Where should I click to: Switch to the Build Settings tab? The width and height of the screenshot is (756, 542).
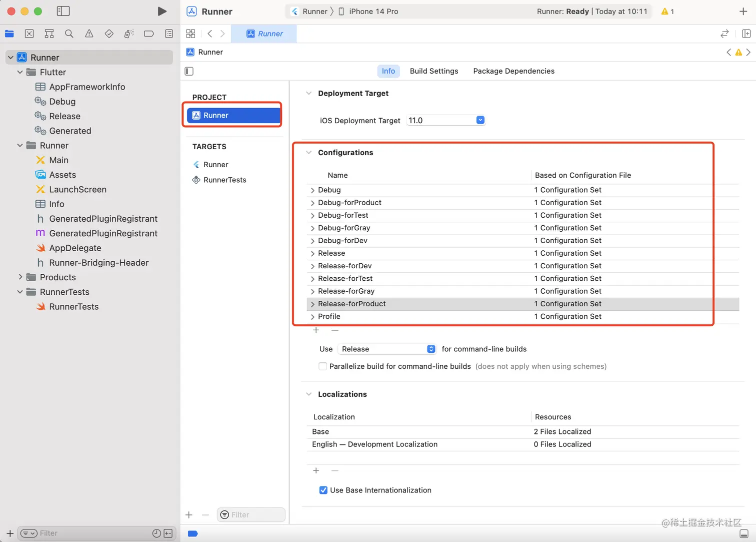[434, 71]
